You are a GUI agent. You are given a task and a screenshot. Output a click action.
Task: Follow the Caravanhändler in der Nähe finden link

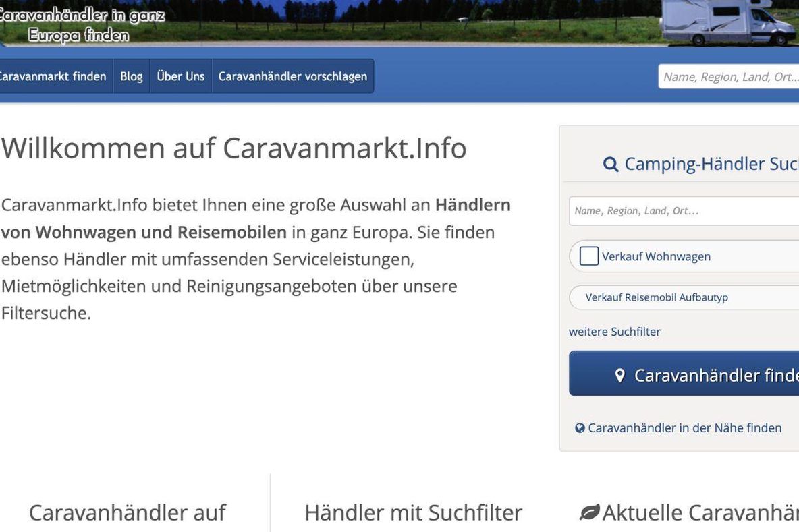pos(684,428)
